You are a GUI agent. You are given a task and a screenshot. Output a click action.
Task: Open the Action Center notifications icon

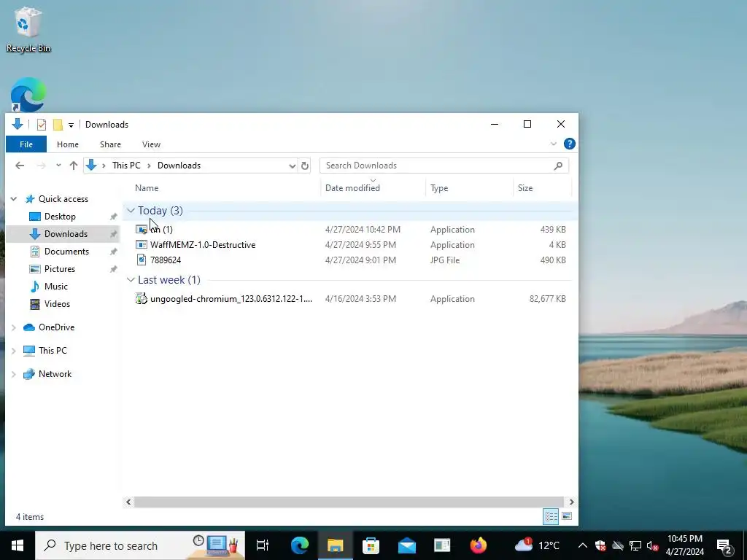coord(724,546)
